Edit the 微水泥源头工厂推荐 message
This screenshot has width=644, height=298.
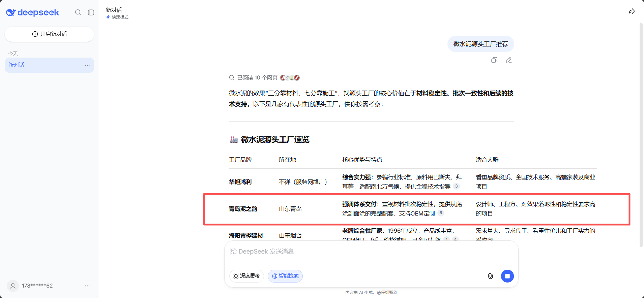[509, 60]
